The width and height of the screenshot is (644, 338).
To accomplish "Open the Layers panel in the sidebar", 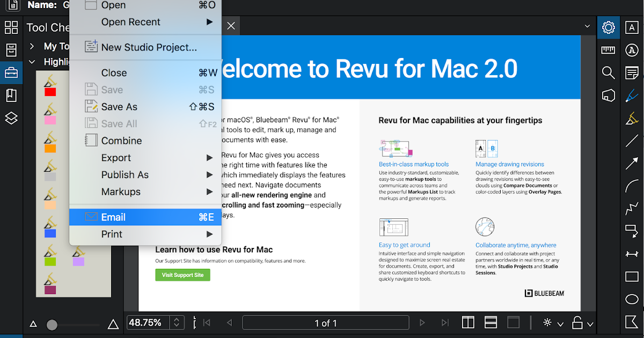I will click(x=11, y=119).
